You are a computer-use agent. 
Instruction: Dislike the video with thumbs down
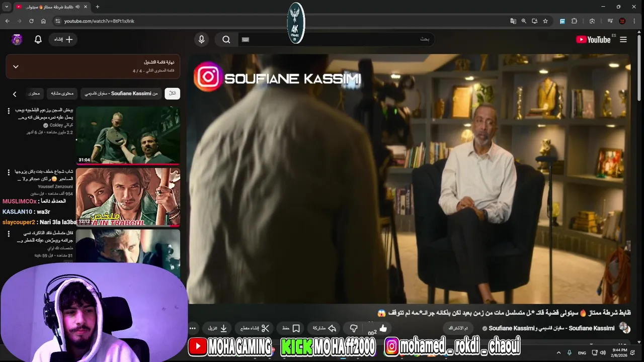tap(354, 328)
